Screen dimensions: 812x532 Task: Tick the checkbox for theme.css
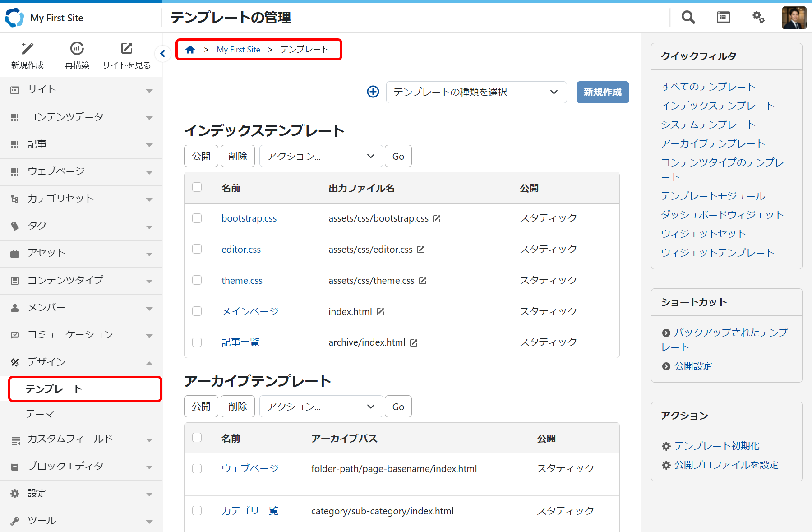click(x=197, y=280)
